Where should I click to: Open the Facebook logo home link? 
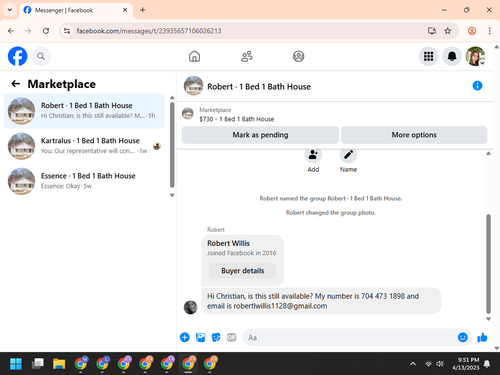[17, 56]
